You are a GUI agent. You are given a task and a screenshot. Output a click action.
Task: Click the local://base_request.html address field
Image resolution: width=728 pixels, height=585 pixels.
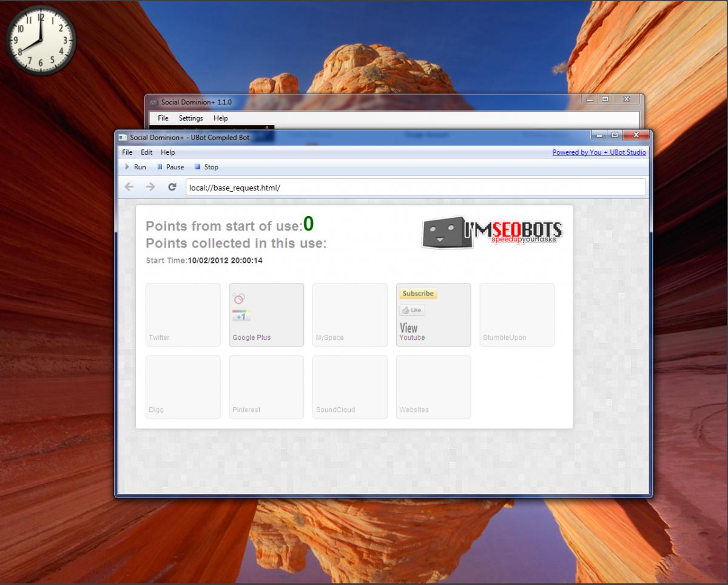coord(416,188)
